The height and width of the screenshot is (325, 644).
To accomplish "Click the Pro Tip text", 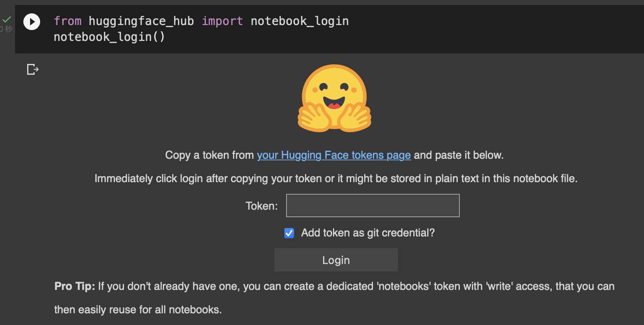I will pyautogui.click(x=334, y=298).
